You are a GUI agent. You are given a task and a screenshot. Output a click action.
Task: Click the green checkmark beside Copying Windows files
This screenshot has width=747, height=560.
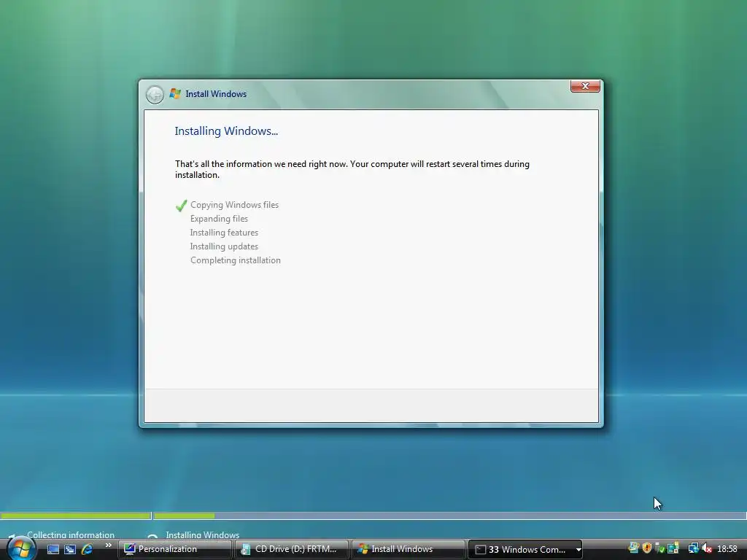181,205
